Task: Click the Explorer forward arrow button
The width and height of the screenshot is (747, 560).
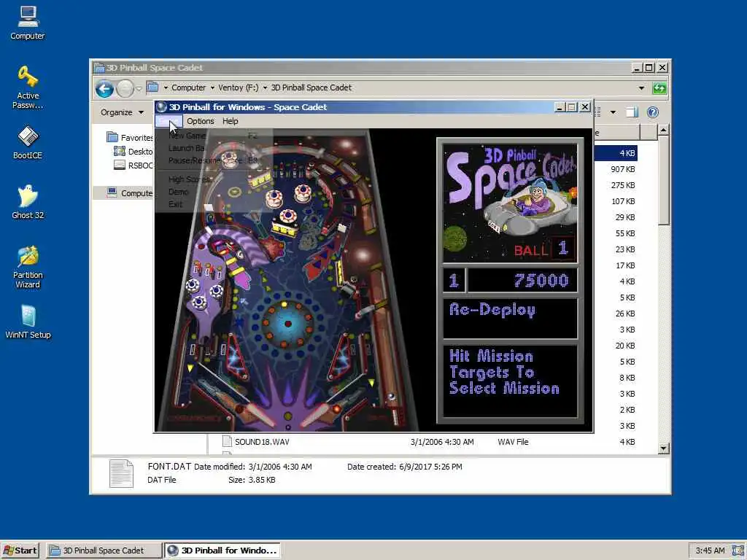Action: [125, 88]
